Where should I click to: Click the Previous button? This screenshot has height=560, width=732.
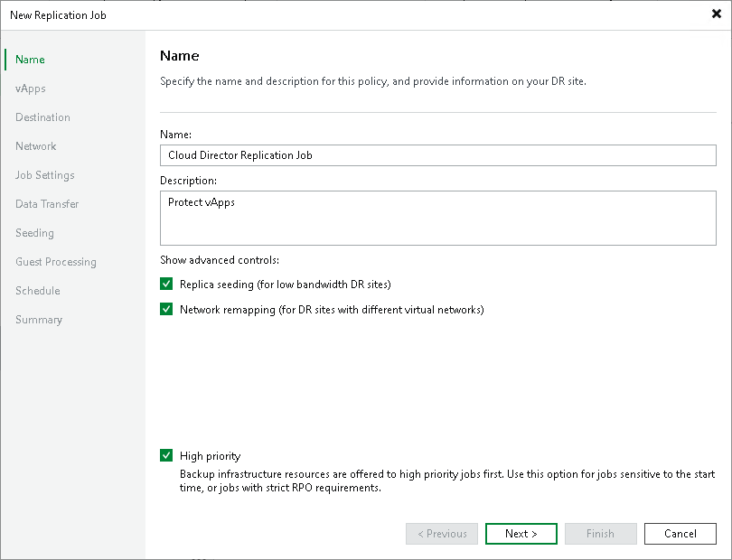click(x=442, y=534)
